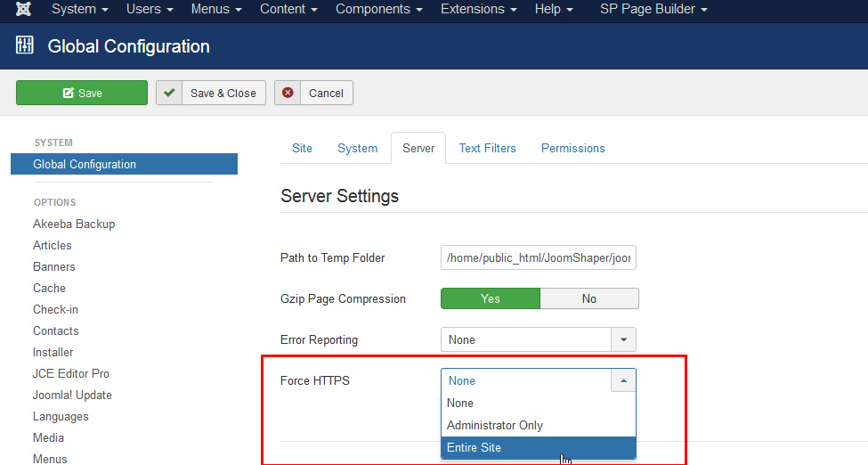Open the Extensions menu
The height and width of the screenshot is (465, 868).
(x=480, y=9)
